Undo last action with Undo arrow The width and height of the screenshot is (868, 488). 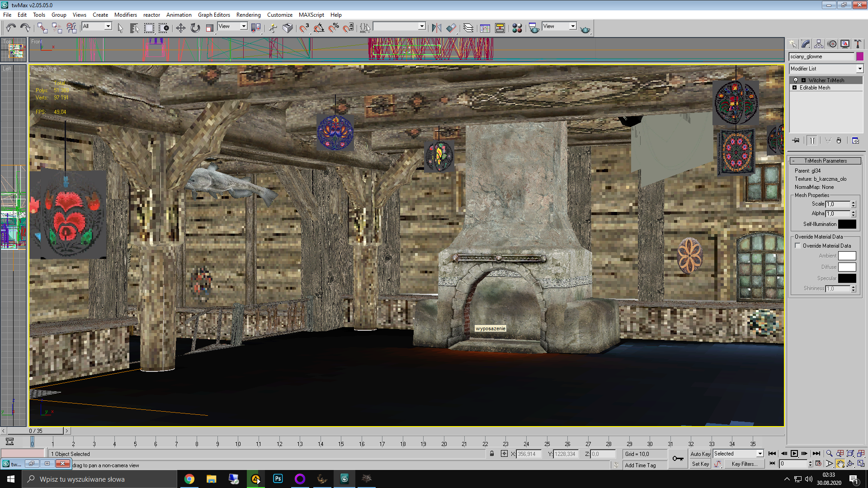11,28
